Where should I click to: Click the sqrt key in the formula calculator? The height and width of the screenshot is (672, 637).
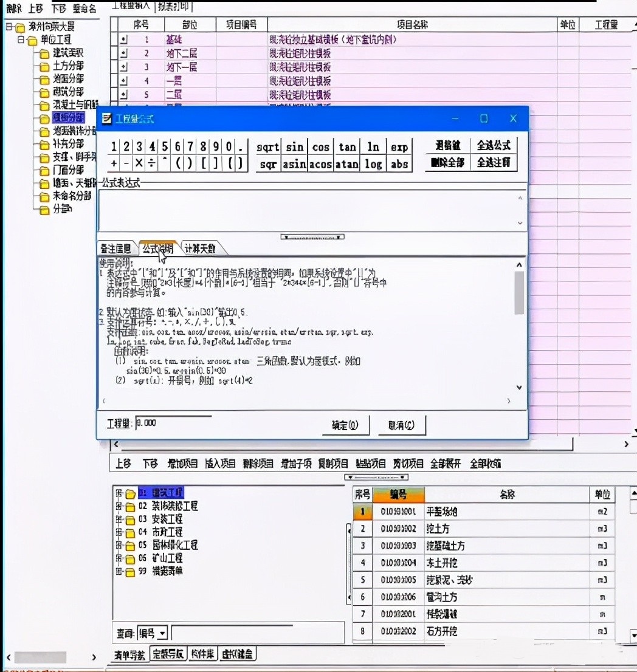click(267, 147)
